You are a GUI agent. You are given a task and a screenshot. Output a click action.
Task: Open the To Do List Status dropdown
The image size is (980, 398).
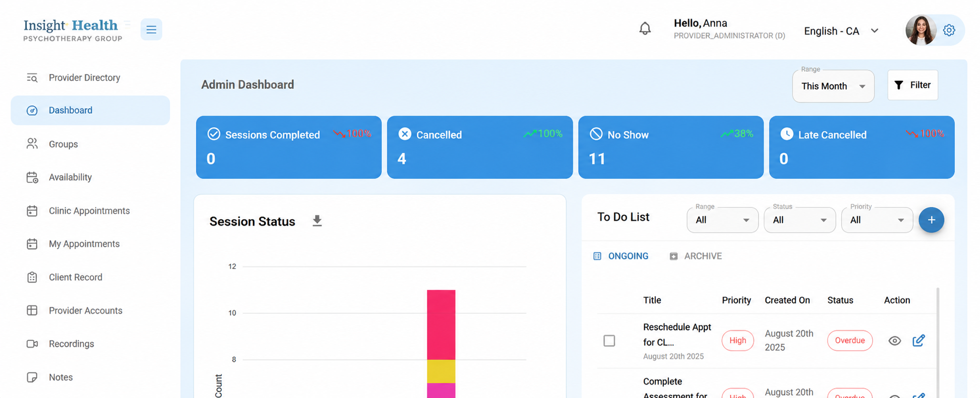799,220
